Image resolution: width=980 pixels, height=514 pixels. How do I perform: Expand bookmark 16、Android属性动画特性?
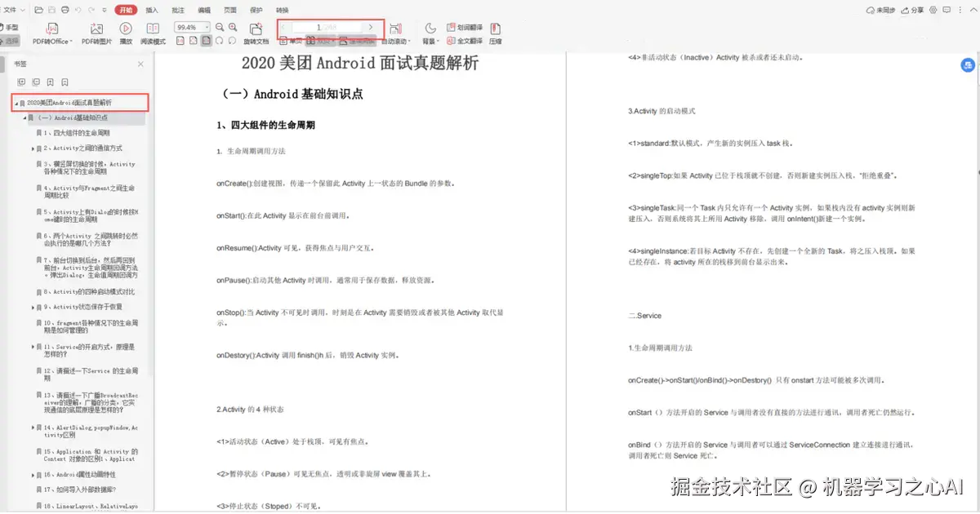(x=33, y=474)
